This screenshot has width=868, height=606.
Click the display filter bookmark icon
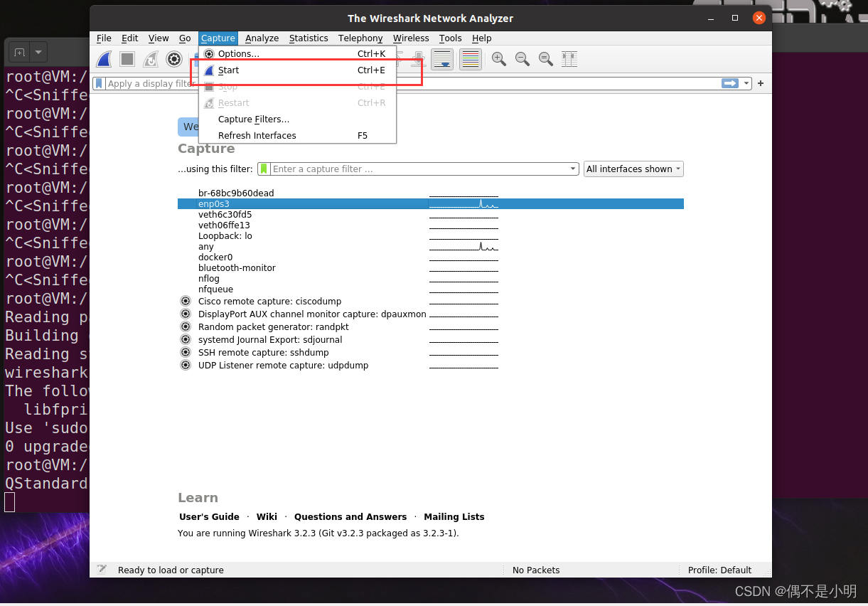click(100, 83)
